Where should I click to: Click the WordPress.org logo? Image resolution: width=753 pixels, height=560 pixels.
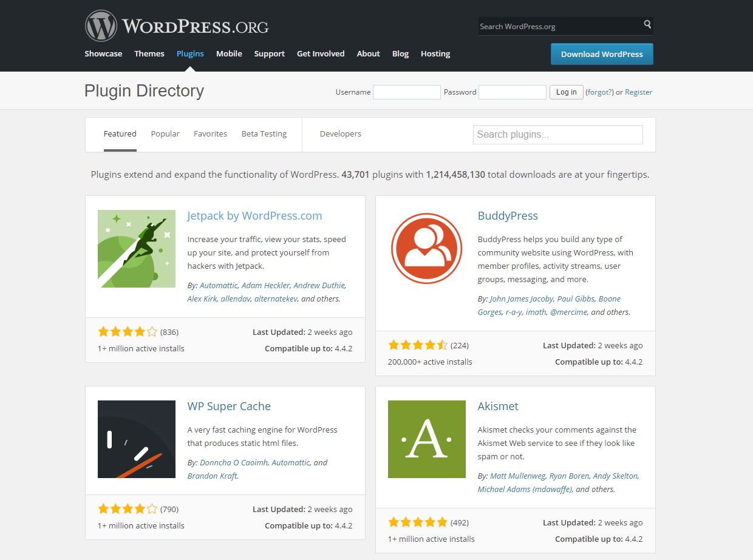coord(177,26)
